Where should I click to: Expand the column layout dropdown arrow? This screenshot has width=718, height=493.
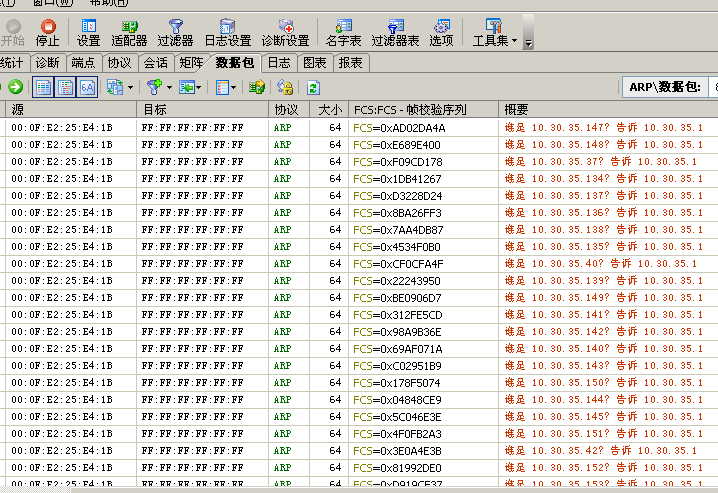tap(234, 87)
